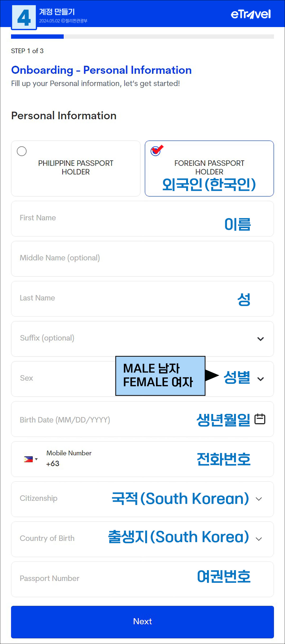Click the First Name input field
Viewport: 285px width, 644px height.
(142, 219)
